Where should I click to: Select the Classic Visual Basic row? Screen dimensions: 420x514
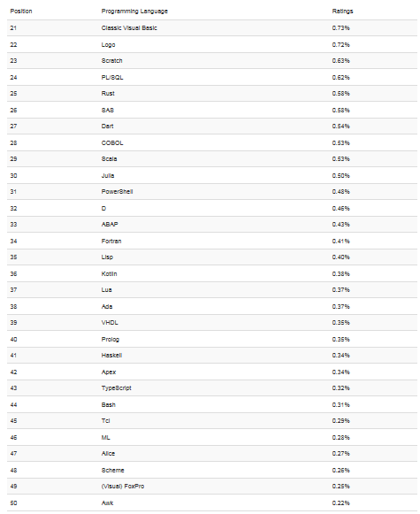tap(212, 28)
